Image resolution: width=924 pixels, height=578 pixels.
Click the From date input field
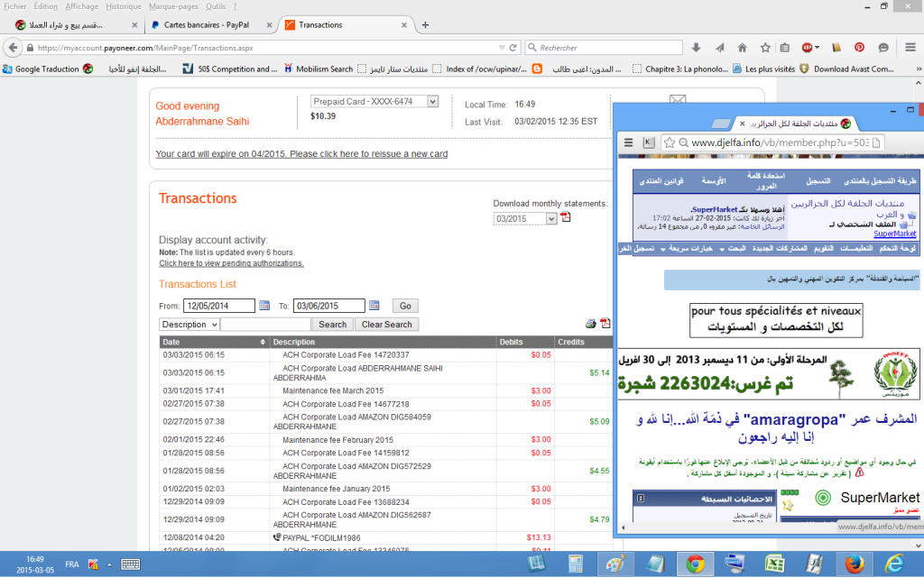(219, 306)
